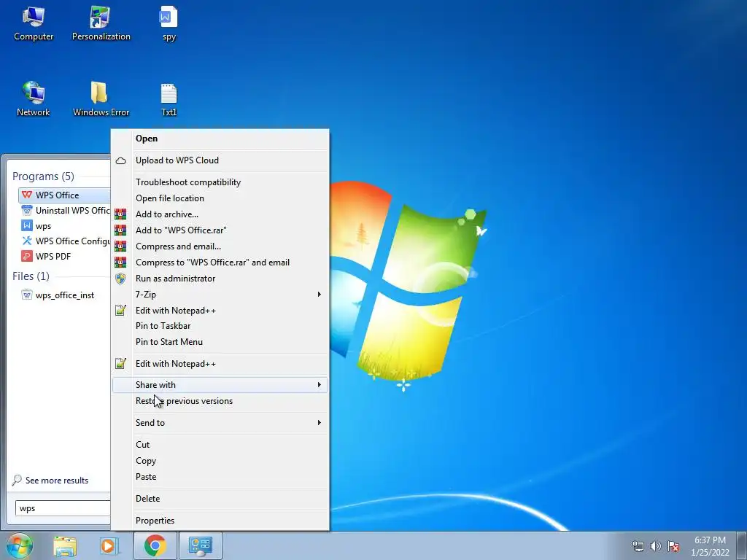
Task: Click the WPS Office Configuration tools icon
Action: (x=27, y=241)
